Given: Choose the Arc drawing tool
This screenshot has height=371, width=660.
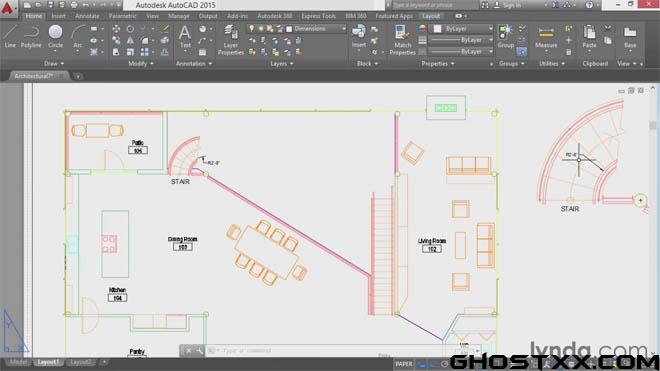Looking at the screenshot, I should [x=77, y=36].
